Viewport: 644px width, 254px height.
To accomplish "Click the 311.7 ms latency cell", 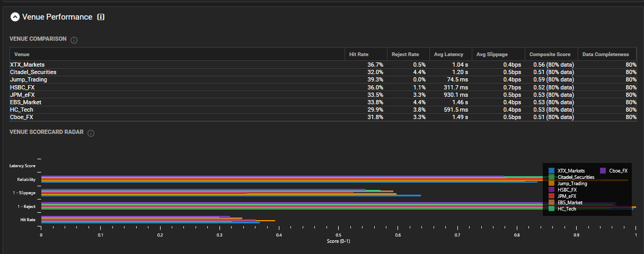I will (x=451, y=87).
